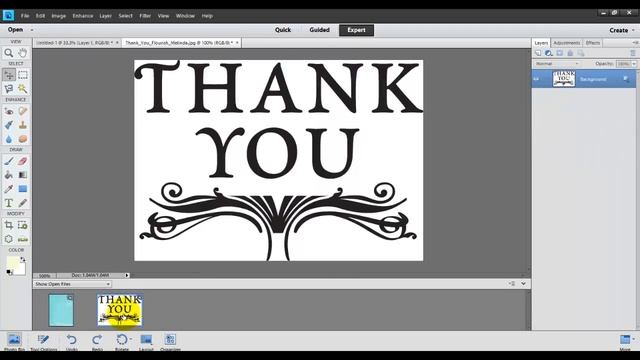Open Show Open Files dropdown
The image size is (640, 360).
pos(72,284)
